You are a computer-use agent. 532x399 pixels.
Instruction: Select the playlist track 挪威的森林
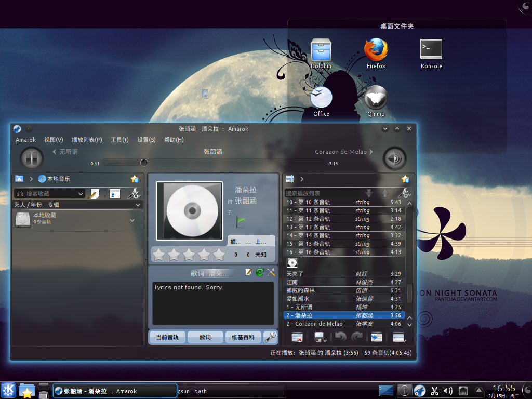point(344,290)
